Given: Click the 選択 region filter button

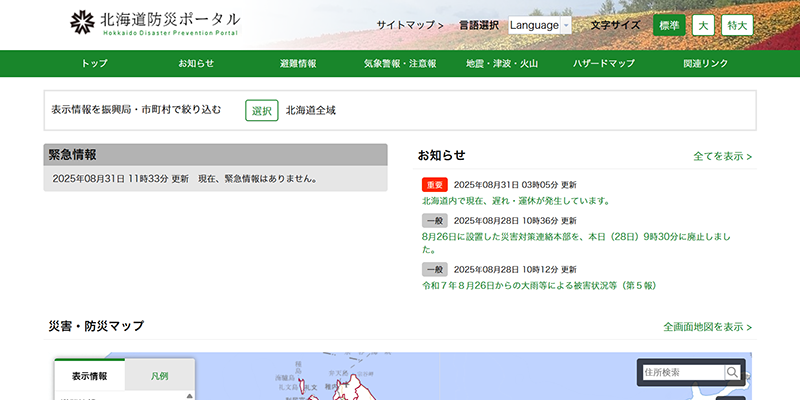Looking at the screenshot, I should 262,110.
